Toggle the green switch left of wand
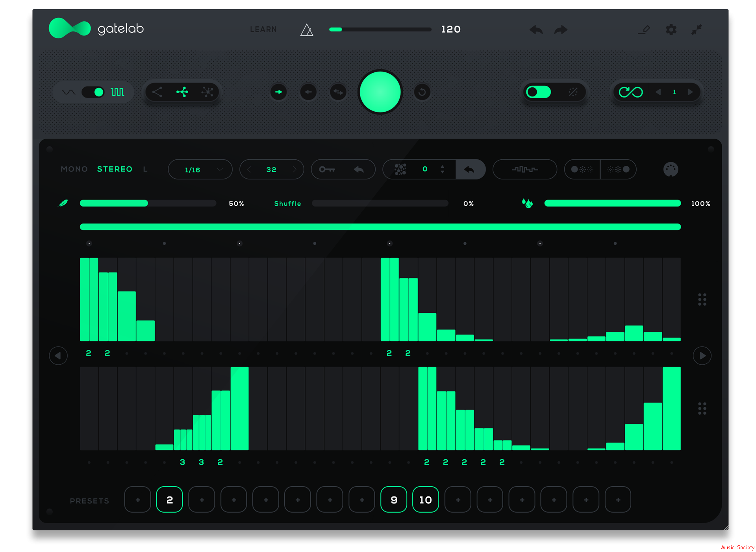756x552 pixels. tap(539, 92)
